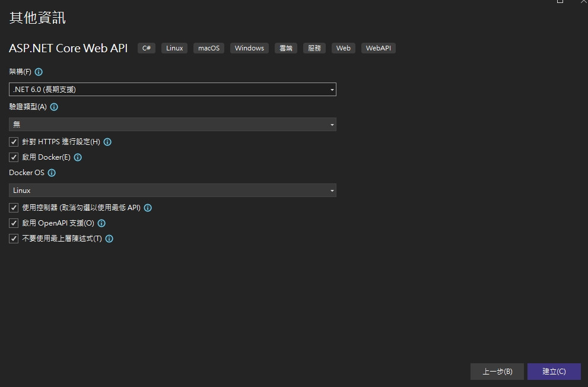Click the Web tag

coord(343,48)
